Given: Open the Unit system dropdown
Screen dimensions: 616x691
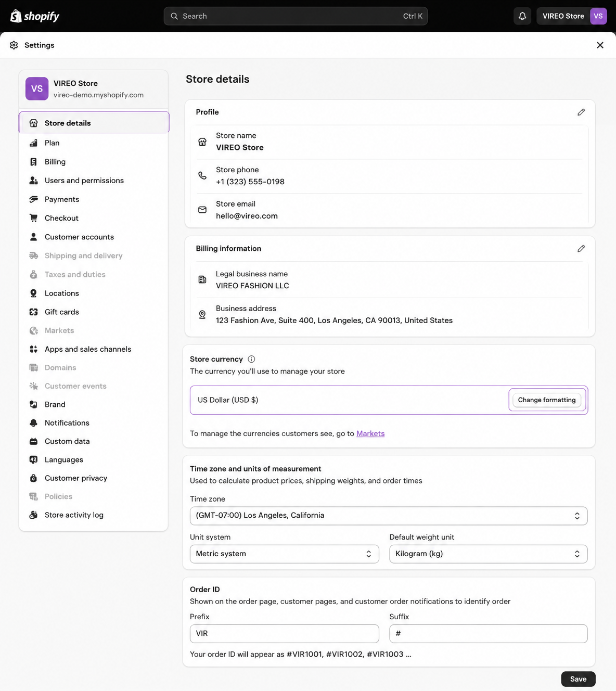Looking at the screenshot, I should [284, 554].
